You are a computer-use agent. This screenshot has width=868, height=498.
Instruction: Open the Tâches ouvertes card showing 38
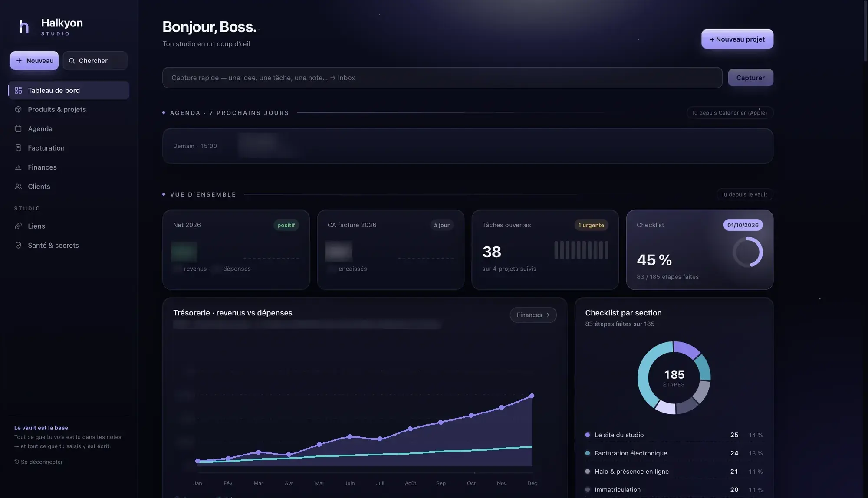[x=545, y=250]
